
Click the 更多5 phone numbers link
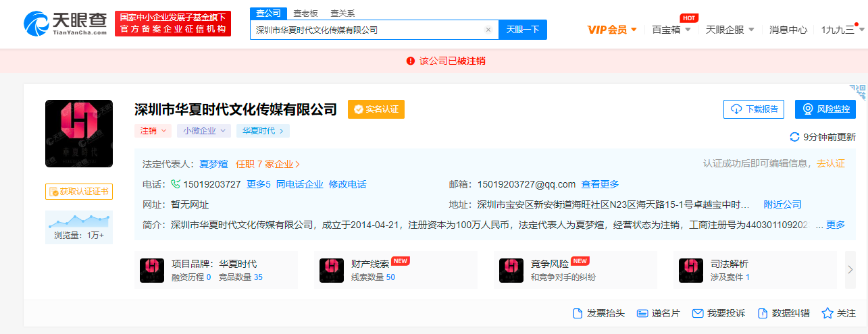pyautogui.click(x=259, y=184)
